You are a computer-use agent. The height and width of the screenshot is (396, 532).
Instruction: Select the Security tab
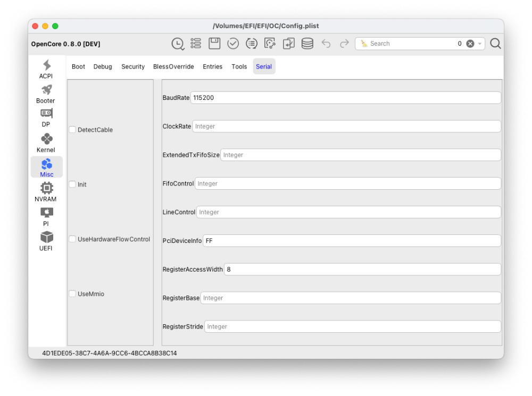[x=133, y=66]
